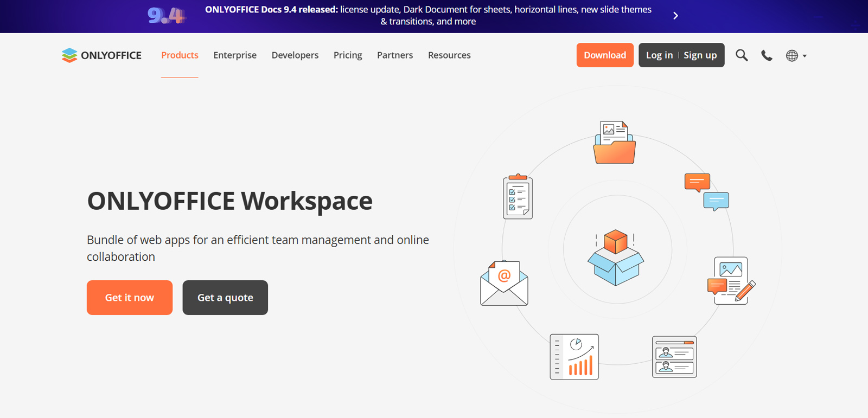Click the contacts cards illustration icon
Image resolution: width=868 pixels, height=418 pixels.
(x=674, y=357)
